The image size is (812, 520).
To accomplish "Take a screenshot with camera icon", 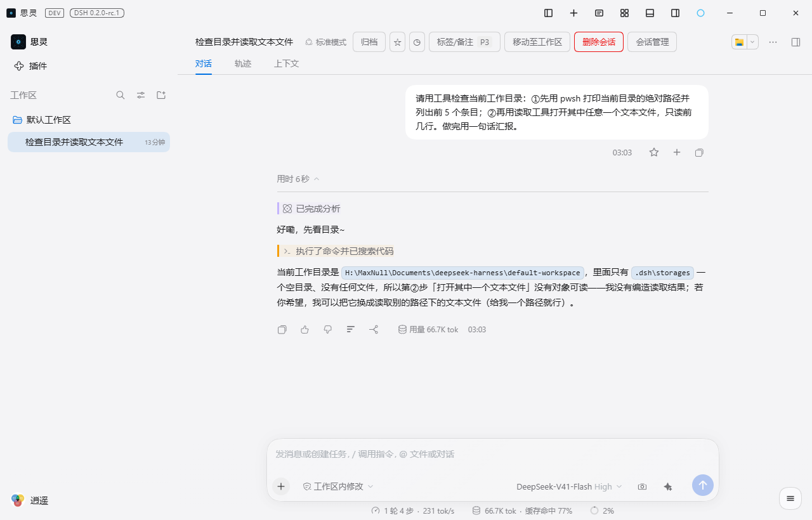I will pos(642,486).
